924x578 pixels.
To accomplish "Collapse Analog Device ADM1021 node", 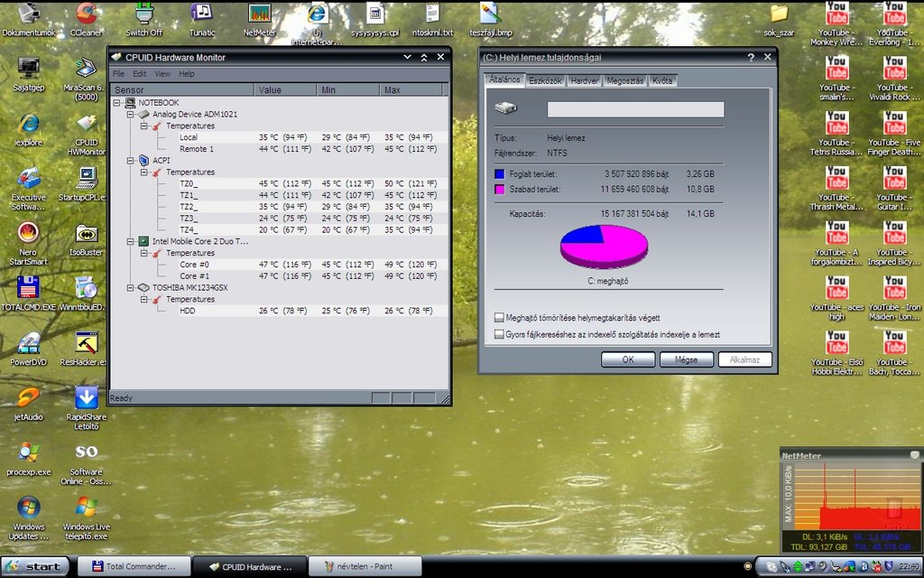I will (130, 114).
